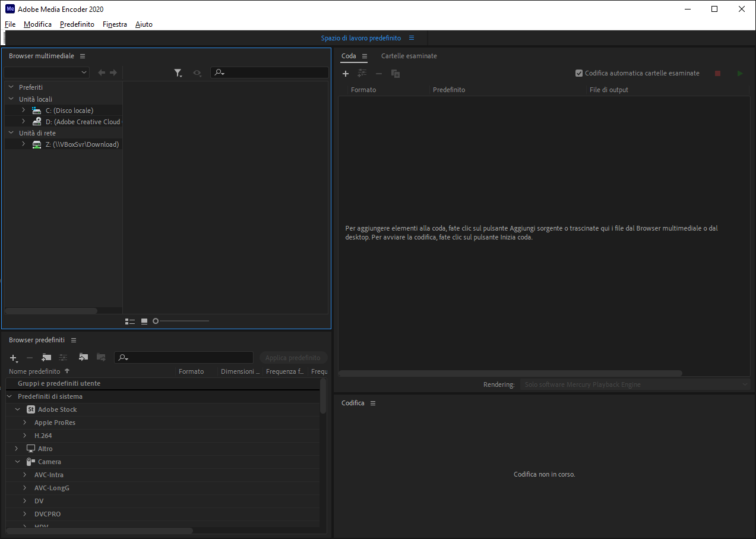
Task: Collapse Predefiniti di sistema group
Action: 10,396
